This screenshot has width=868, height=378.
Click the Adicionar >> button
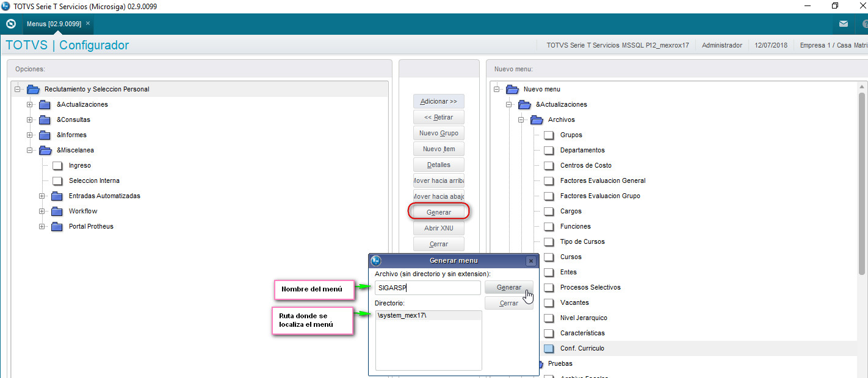click(x=439, y=101)
